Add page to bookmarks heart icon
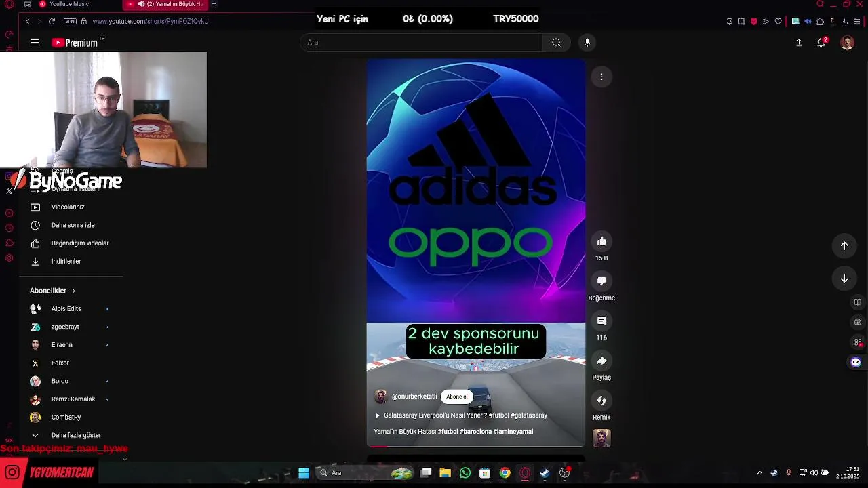 tap(778, 21)
